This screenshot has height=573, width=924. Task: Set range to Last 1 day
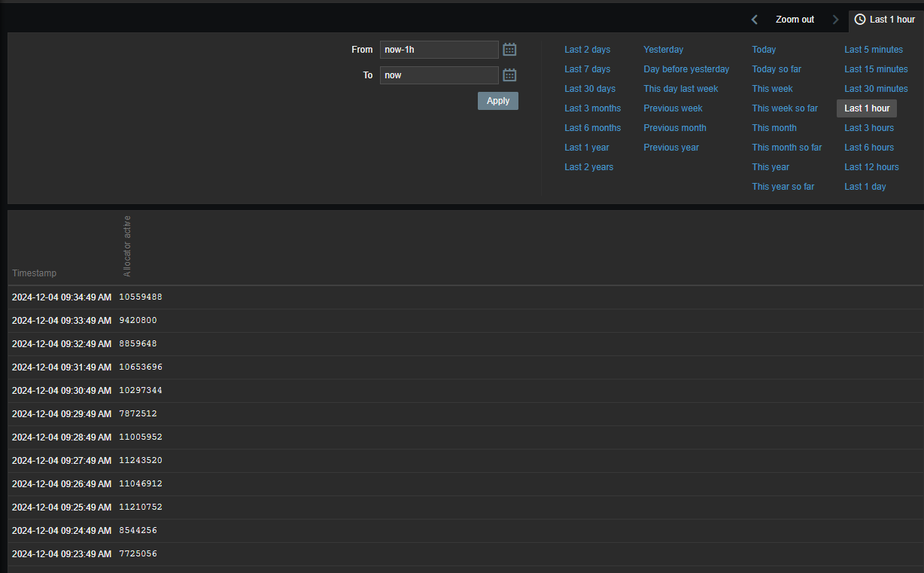pos(865,187)
